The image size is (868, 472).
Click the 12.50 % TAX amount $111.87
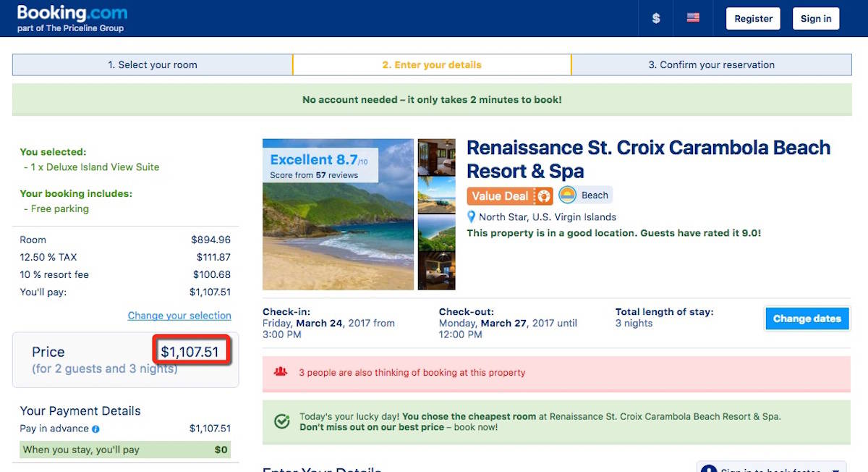[x=213, y=257]
